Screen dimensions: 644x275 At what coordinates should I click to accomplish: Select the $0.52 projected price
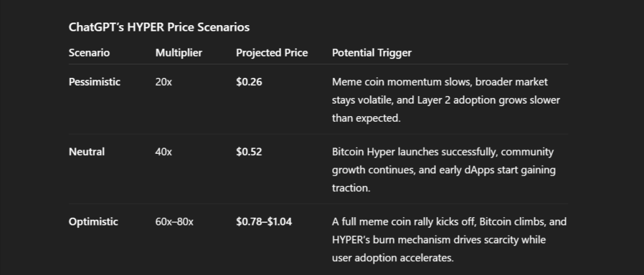click(x=249, y=152)
